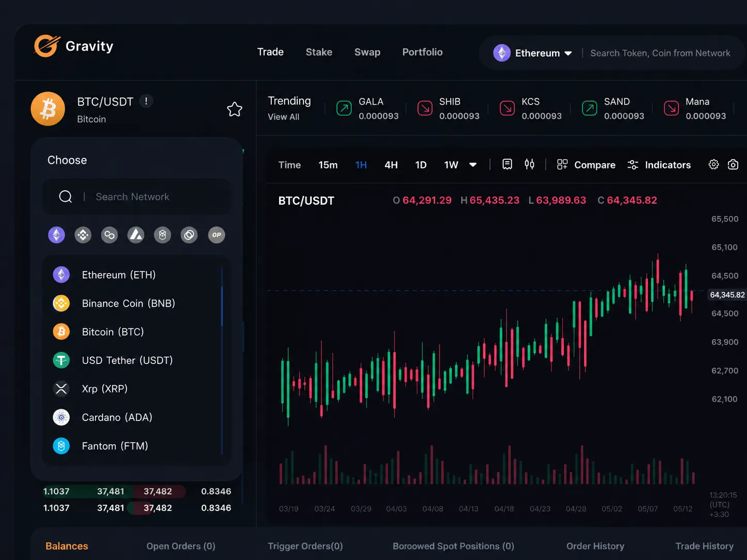
Task: Set timeframe to 1D
Action: pos(421,165)
